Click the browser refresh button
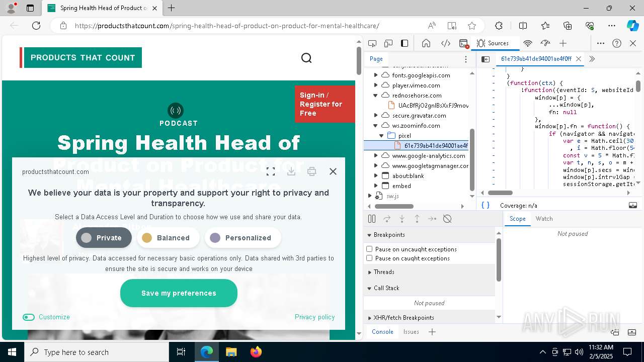The height and width of the screenshot is (362, 644). click(36, 26)
